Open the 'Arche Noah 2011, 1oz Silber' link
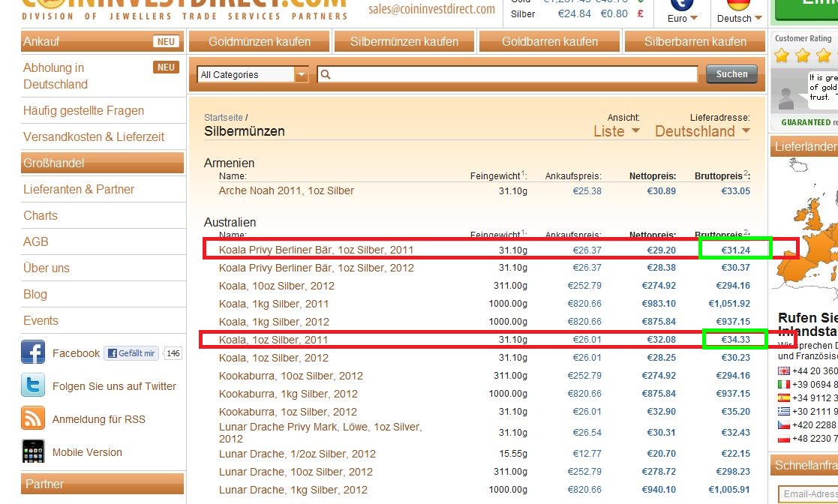This screenshot has height=504, width=838. pos(286,190)
